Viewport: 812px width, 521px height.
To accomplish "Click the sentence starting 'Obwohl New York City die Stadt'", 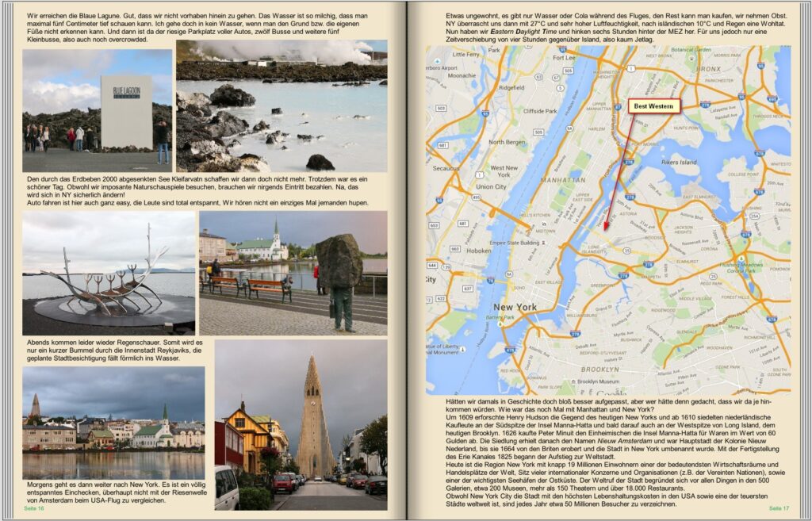I will [607, 500].
